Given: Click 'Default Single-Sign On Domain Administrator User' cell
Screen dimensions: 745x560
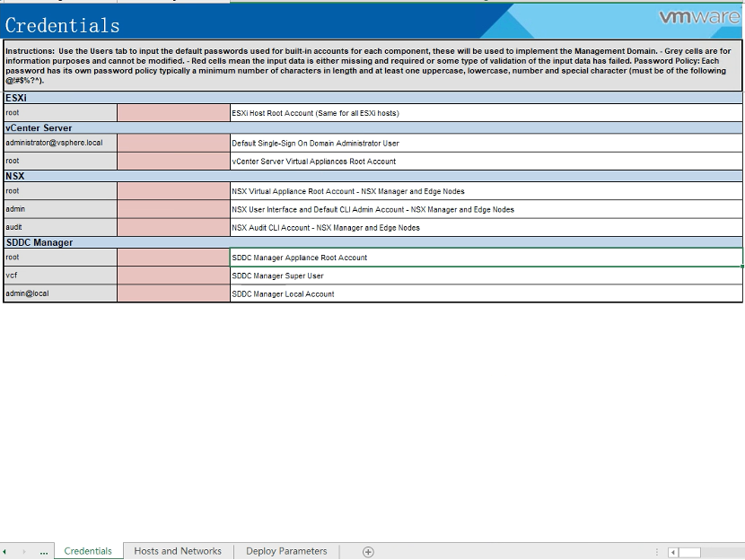Looking at the screenshot, I should coord(486,143).
